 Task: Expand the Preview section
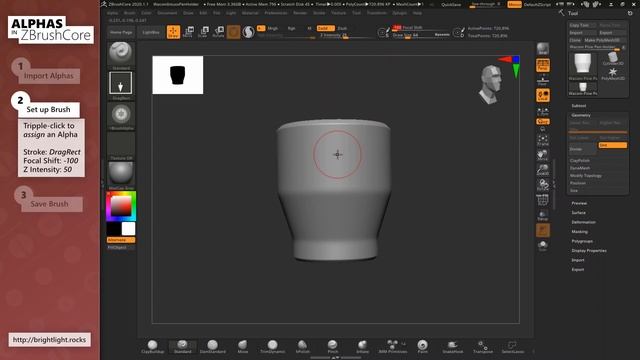click(579, 203)
